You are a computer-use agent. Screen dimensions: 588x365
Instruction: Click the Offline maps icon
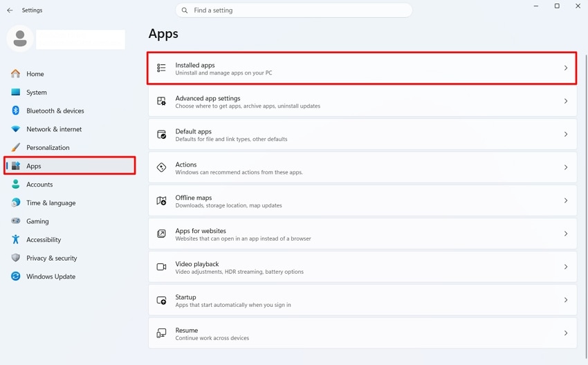(161, 200)
